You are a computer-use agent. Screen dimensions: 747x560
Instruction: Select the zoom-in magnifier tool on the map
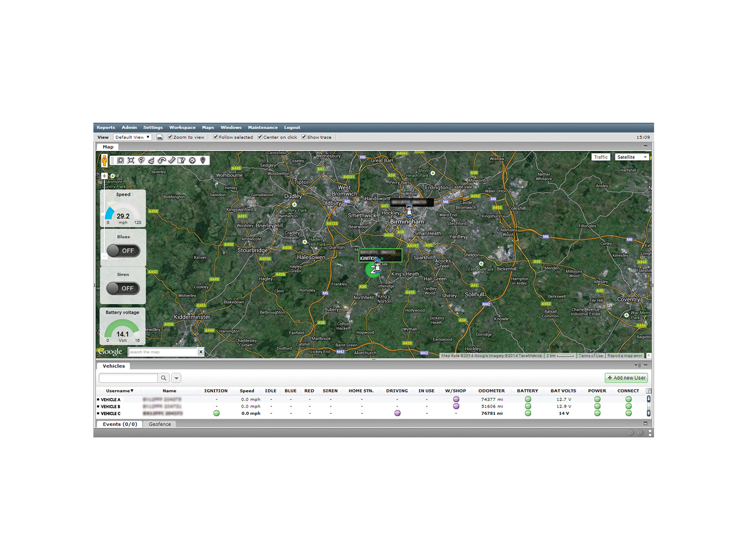point(120,161)
